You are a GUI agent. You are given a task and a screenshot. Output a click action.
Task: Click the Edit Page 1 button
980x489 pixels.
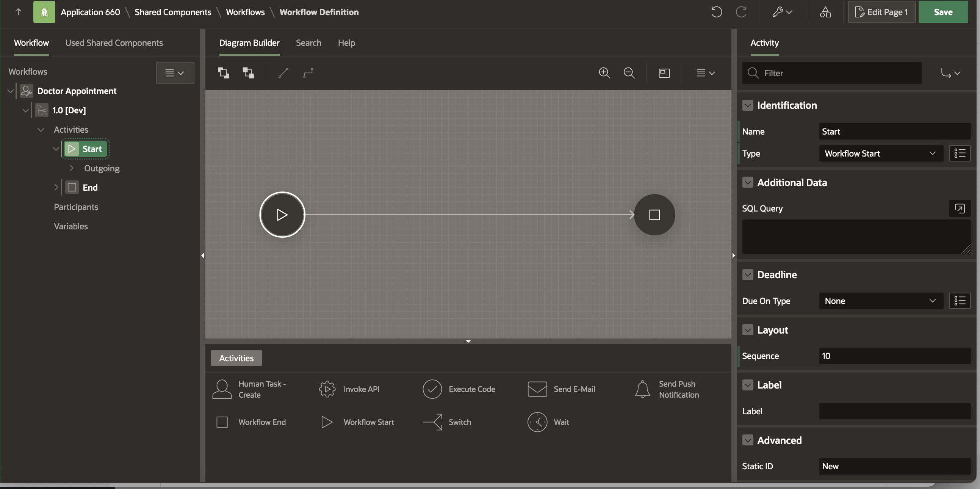point(881,12)
